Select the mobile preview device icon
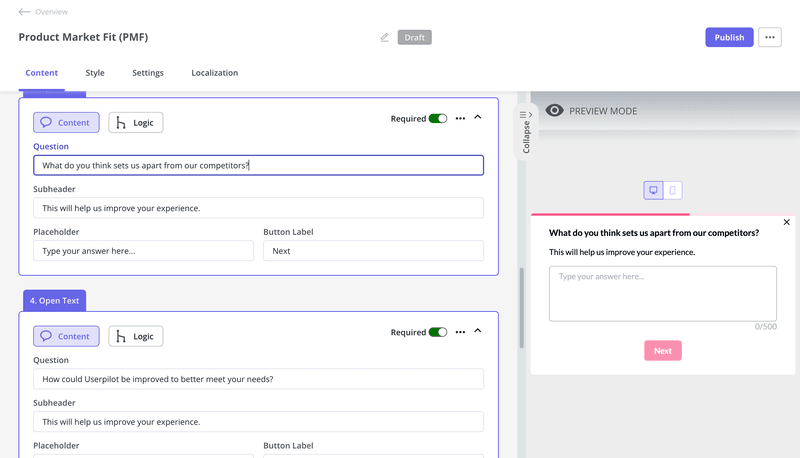 pyautogui.click(x=672, y=190)
